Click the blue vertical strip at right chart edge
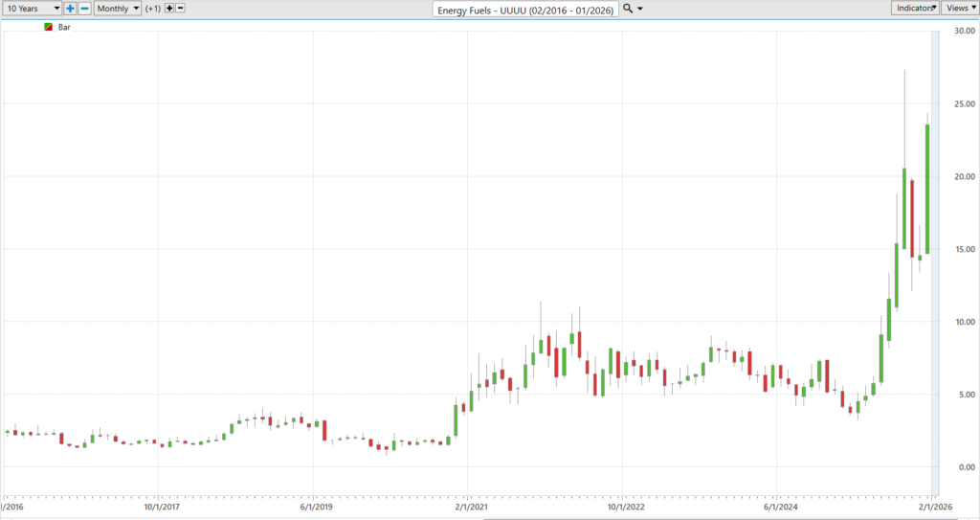This screenshot has height=520, width=980. (936, 259)
